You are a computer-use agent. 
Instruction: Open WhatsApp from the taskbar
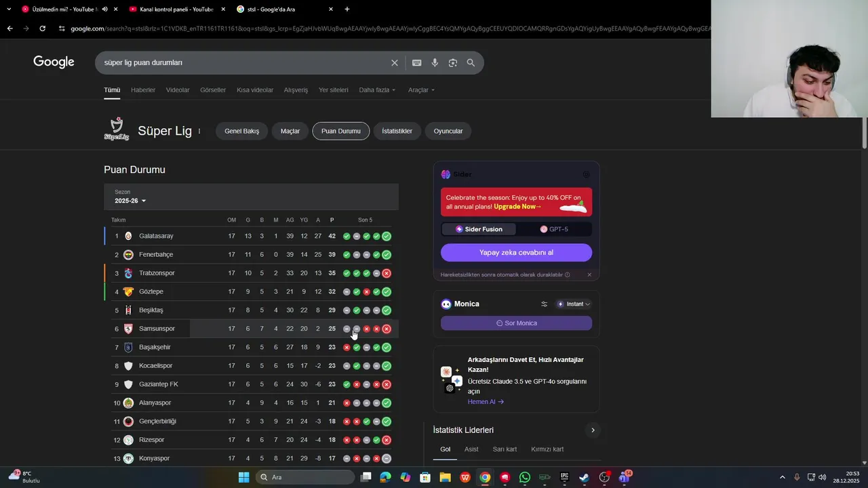pyautogui.click(x=525, y=477)
